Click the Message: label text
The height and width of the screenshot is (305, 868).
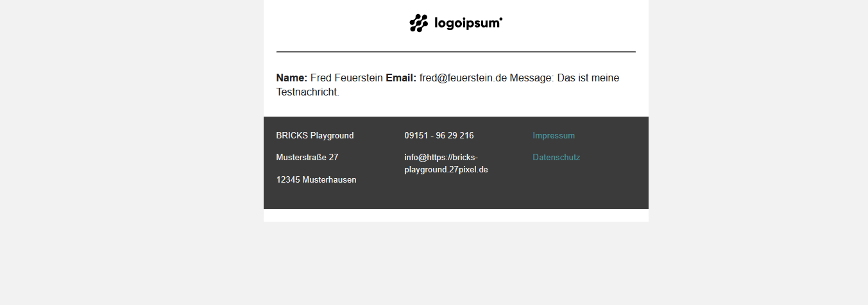[532, 78]
